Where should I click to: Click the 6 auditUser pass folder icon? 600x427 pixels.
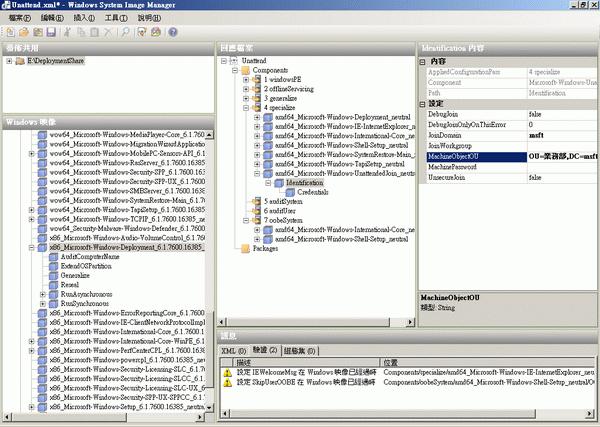(256, 211)
